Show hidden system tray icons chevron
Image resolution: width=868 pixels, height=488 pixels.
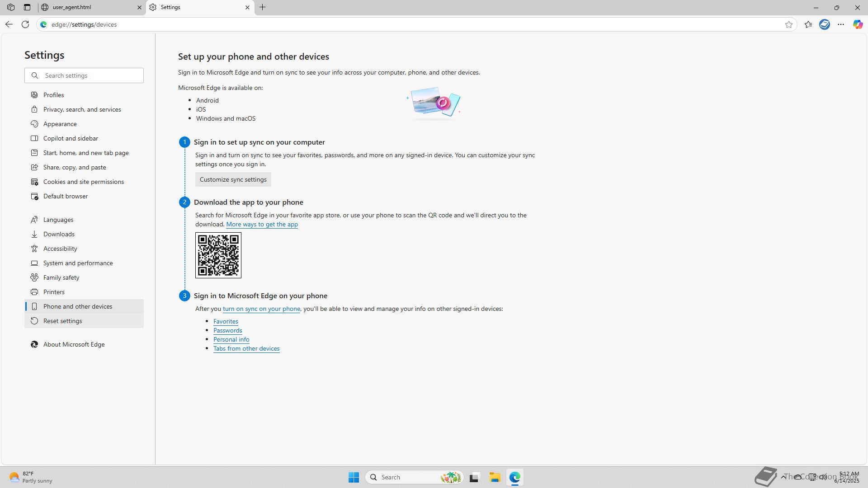click(783, 477)
